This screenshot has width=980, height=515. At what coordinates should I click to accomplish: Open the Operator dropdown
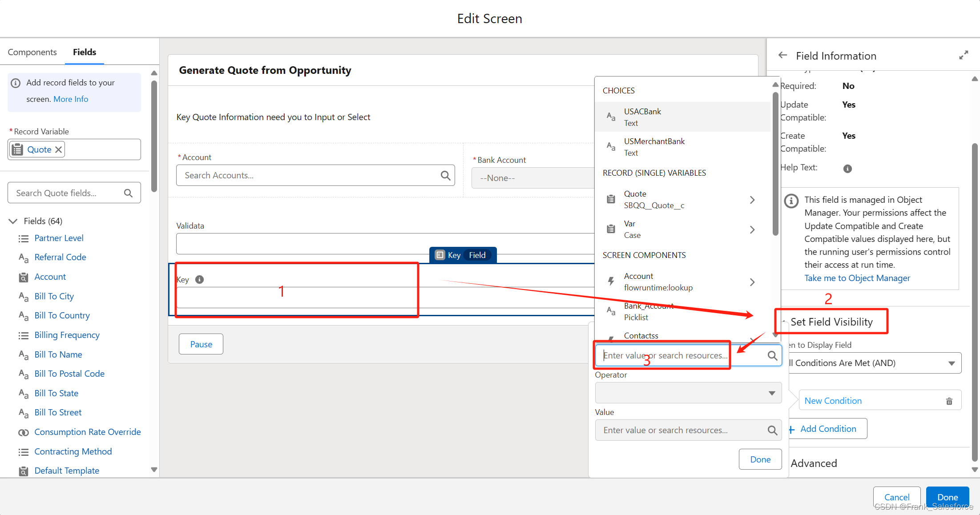(x=688, y=393)
